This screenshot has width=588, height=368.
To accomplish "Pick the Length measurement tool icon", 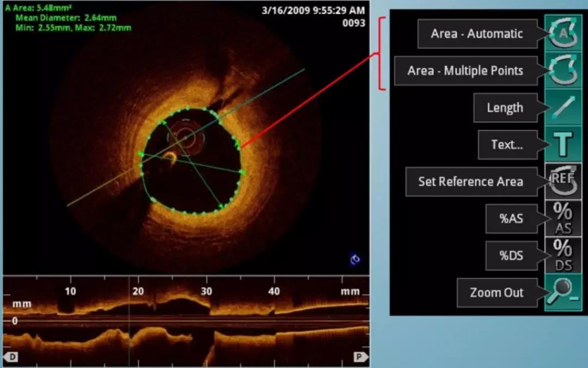I will pos(562,108).
